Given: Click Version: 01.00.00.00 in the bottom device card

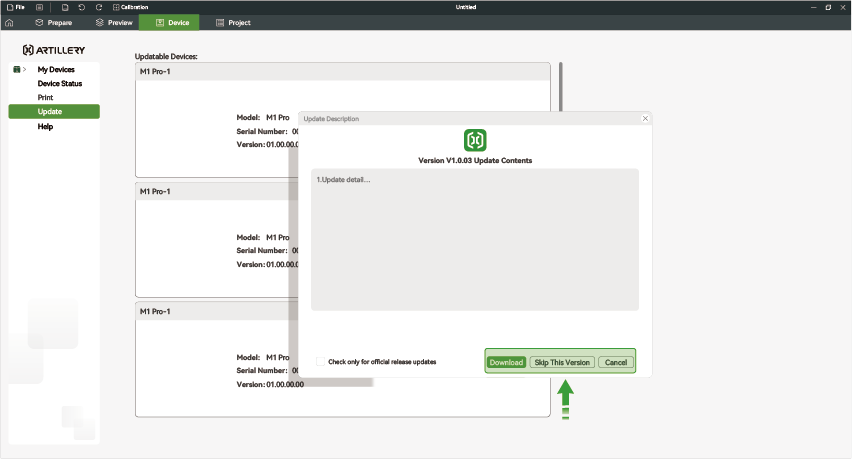Looking at the screenshot, I should [270, 385].
